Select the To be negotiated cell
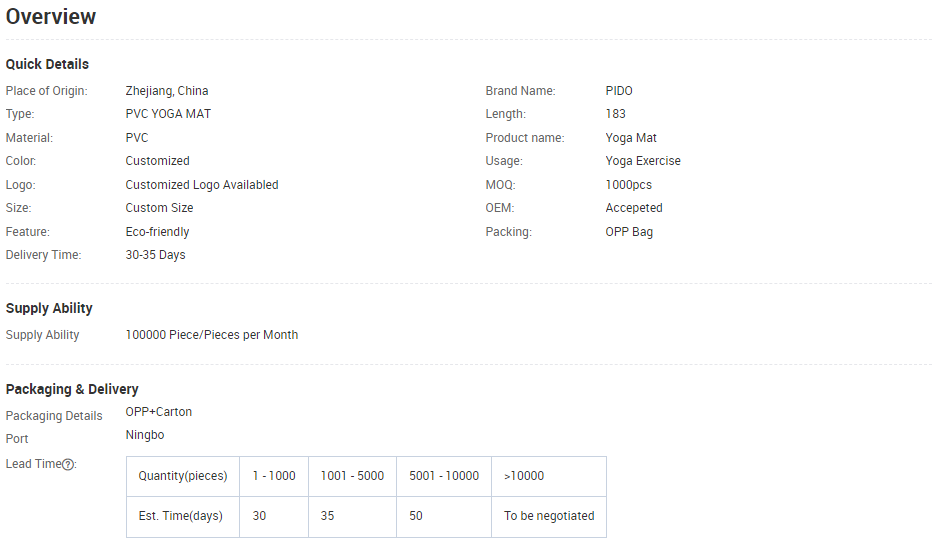943x544 pixels. coord(549,516)
